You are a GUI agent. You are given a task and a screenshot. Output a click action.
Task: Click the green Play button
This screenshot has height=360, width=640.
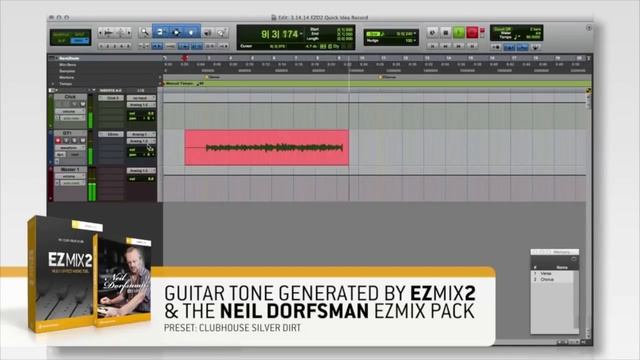pyautogui.click(x=459, y=32)
